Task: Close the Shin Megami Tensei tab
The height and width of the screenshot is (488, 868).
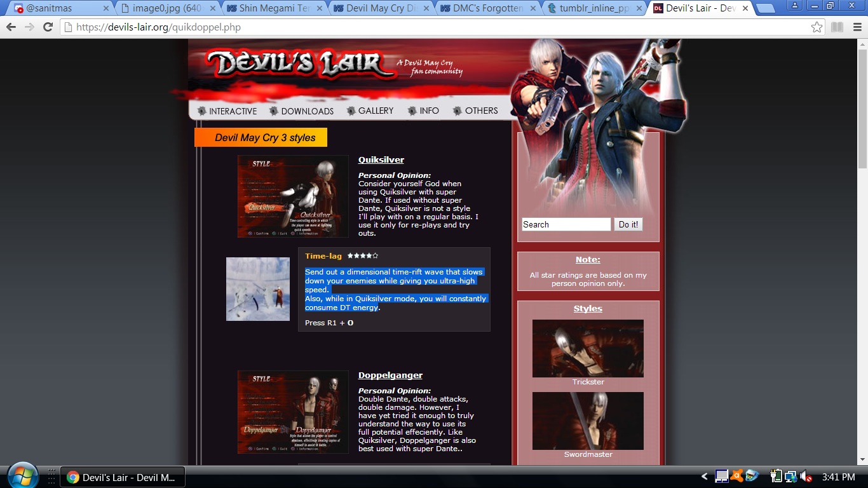Action: pyautogui.click(x=320, y=9)
